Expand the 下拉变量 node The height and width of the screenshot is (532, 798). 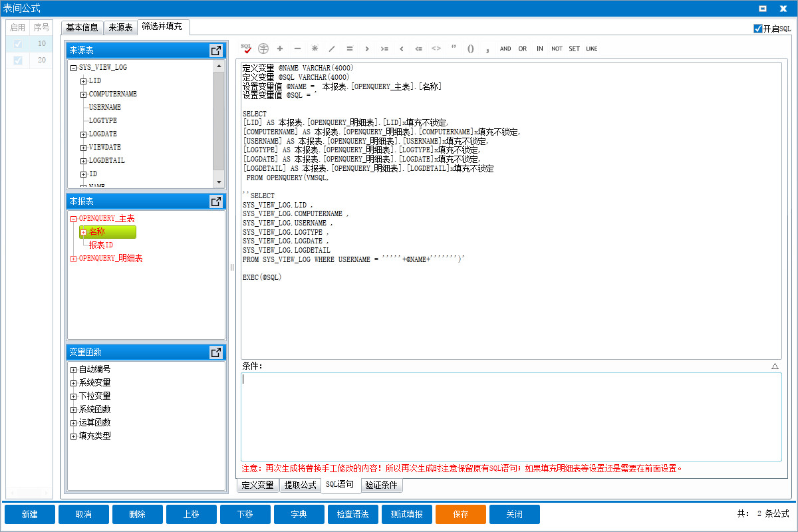click(73, 396)
